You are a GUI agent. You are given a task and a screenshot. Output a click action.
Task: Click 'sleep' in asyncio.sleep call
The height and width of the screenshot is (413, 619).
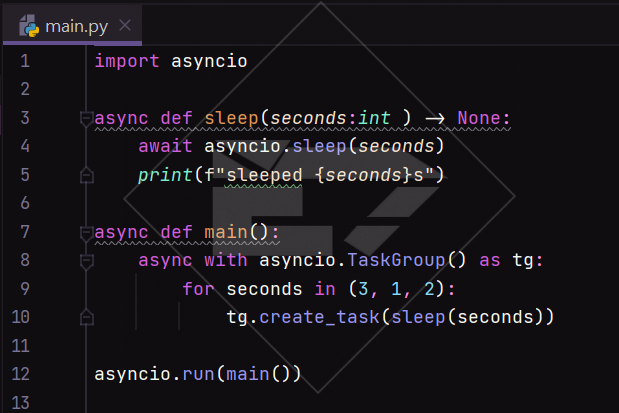coord(319,146)
